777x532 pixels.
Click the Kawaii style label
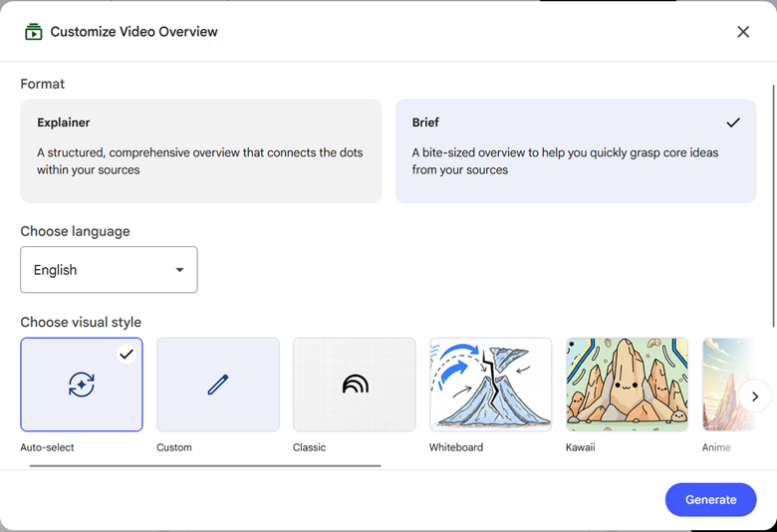pos(581,447)
